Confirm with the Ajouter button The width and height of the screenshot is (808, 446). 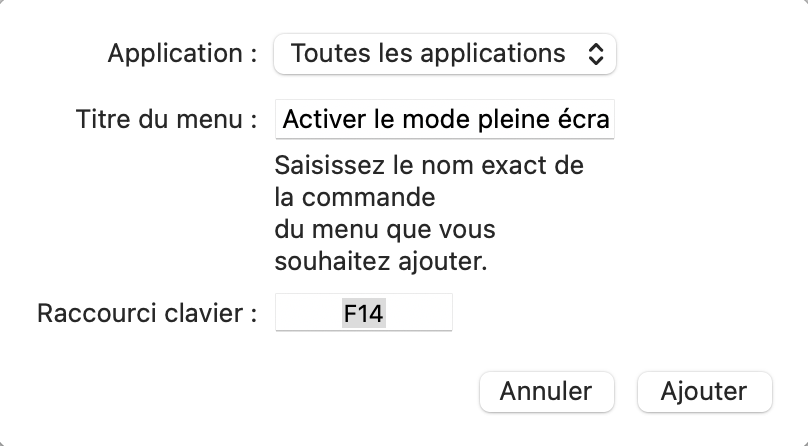coord(704,391)
